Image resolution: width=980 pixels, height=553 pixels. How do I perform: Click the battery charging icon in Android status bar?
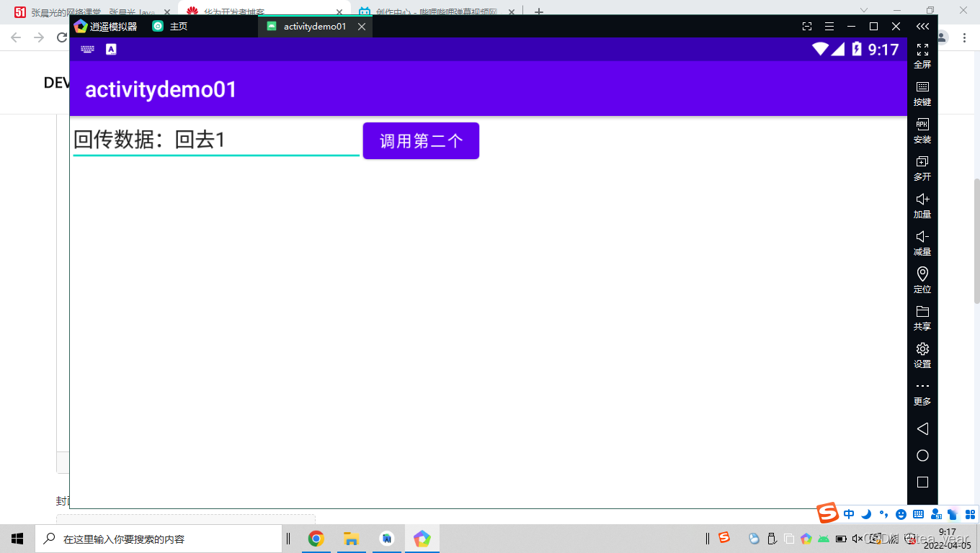[x=856, y=49]
